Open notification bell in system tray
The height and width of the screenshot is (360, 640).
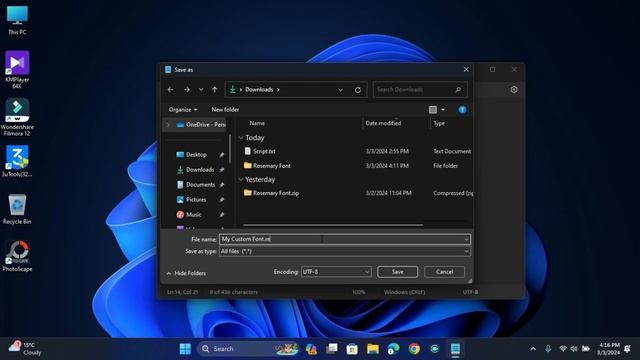point(627,349)
